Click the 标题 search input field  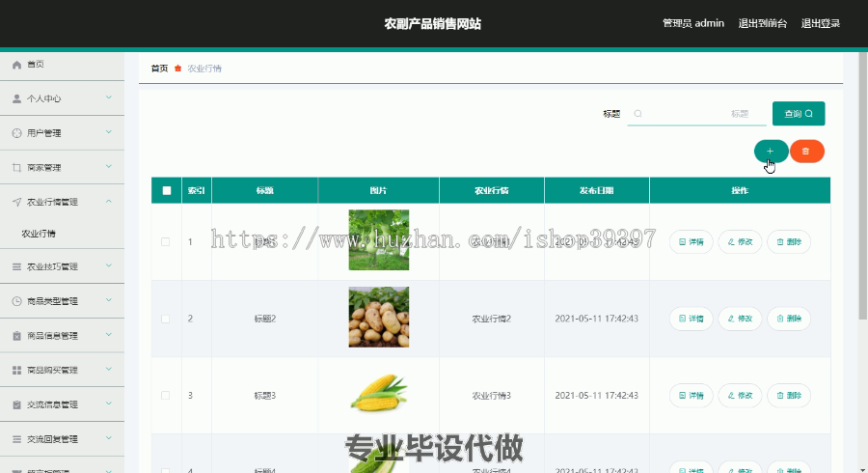pyautogui.click(x=697, y=114)
